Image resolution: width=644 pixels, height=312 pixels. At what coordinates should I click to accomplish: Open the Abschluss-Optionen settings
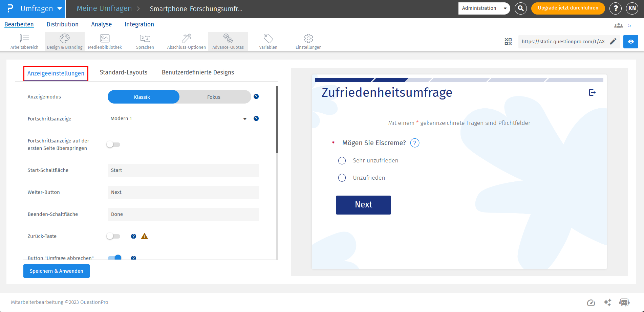coord(186,41)
